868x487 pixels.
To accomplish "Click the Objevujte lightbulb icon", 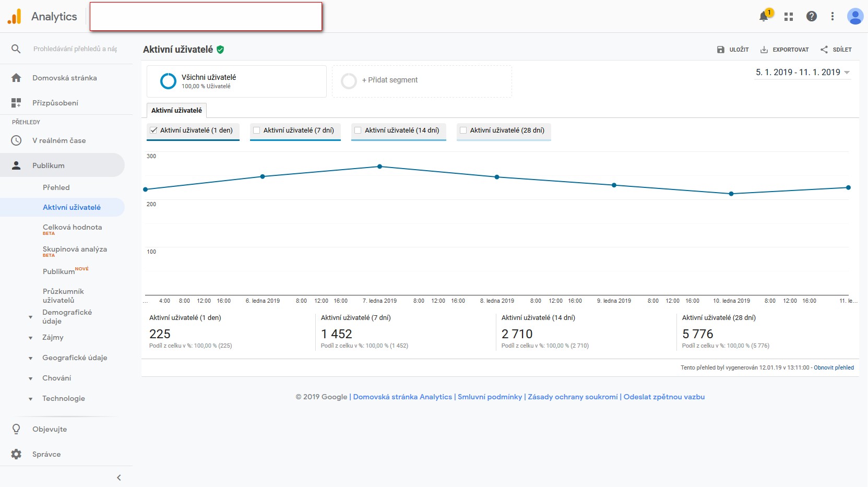I will click(16, 429).
